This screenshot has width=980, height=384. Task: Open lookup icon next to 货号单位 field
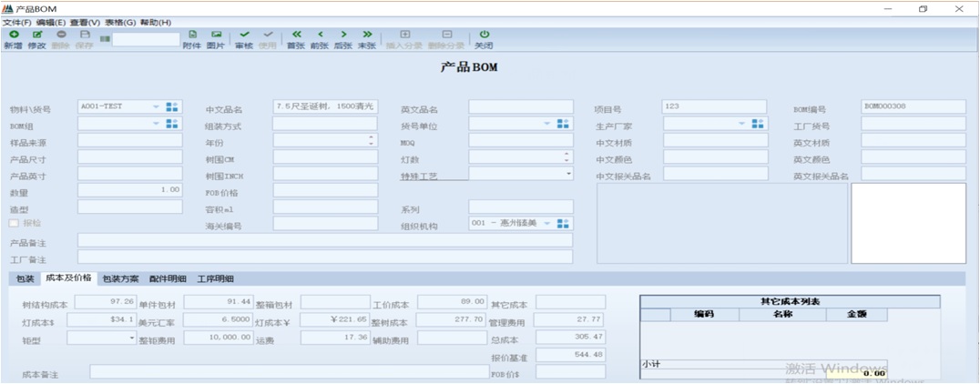click(563, 124)
